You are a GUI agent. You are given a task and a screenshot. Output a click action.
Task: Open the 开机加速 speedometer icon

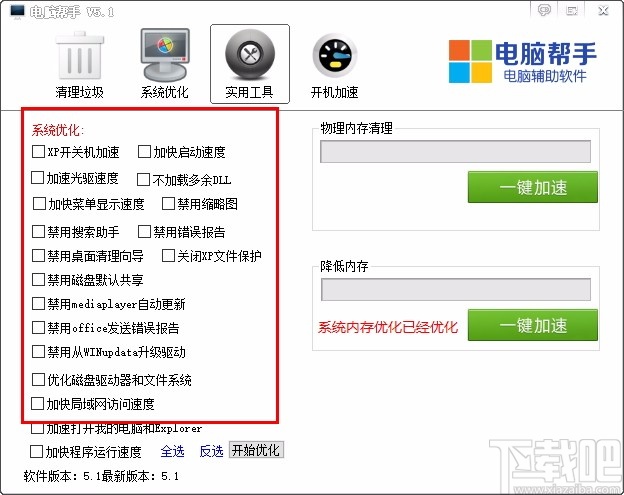tap(335, 55)
